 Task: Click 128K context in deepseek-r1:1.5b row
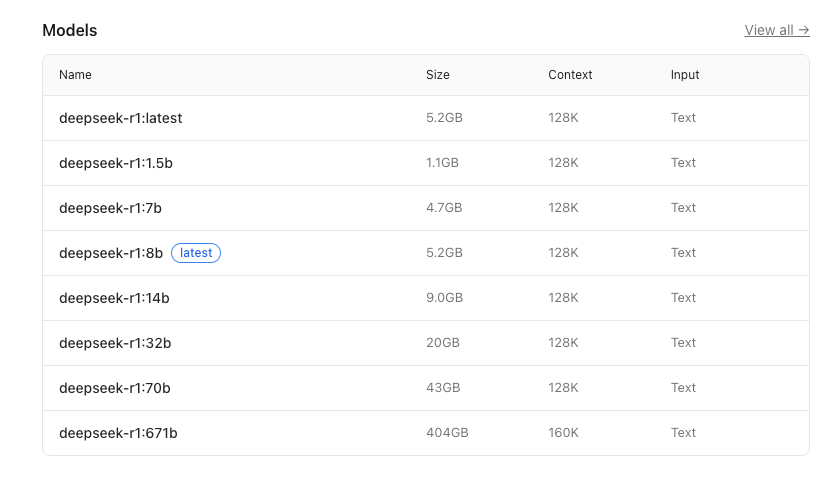pos(563,163)
